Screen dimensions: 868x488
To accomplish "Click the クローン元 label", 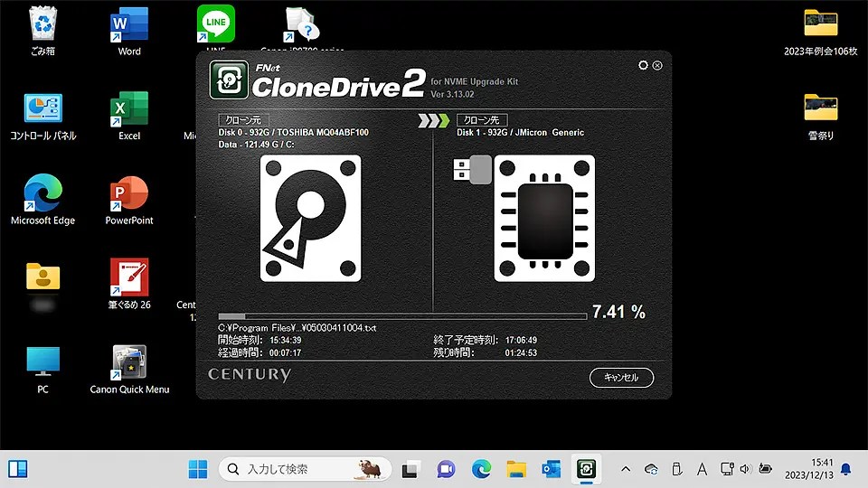I will click(243, 119).
